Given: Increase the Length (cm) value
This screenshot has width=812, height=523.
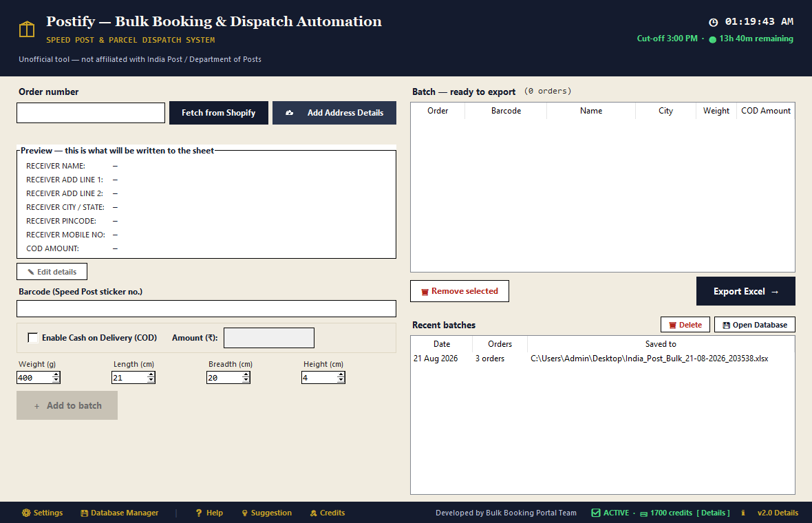Looking at the screenshot, I should coord(151,375).
